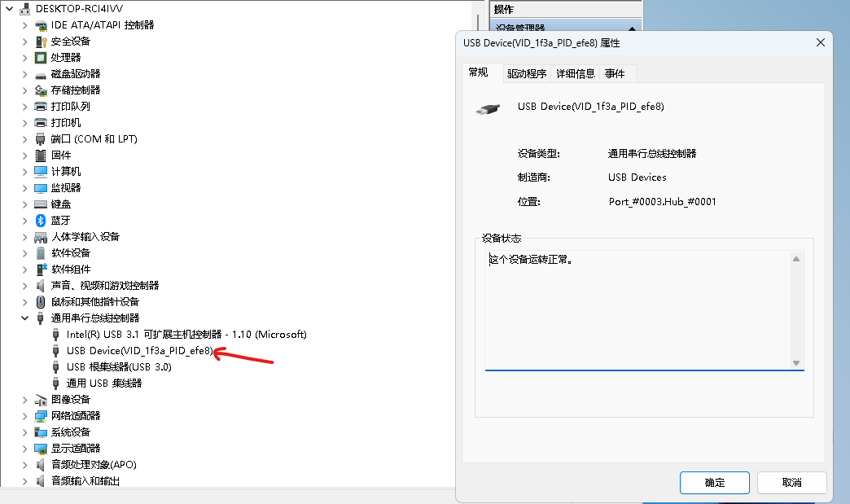This screenshot has width=850, height=504.
Task: Click the Bluetooth (蓝牙) category icon
Action: coord(41,221)
